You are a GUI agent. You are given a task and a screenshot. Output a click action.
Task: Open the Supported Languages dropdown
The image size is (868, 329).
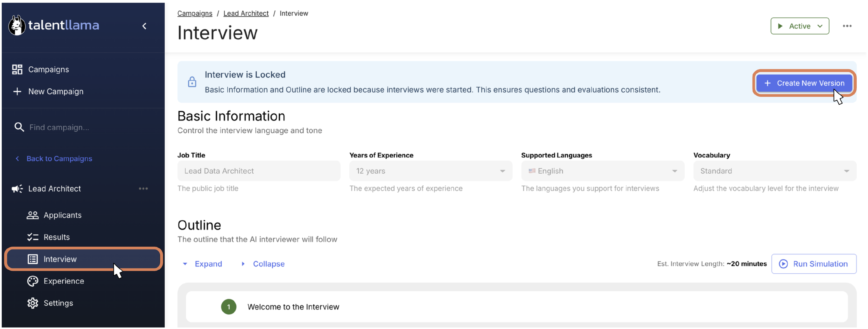tap(602, 171)
